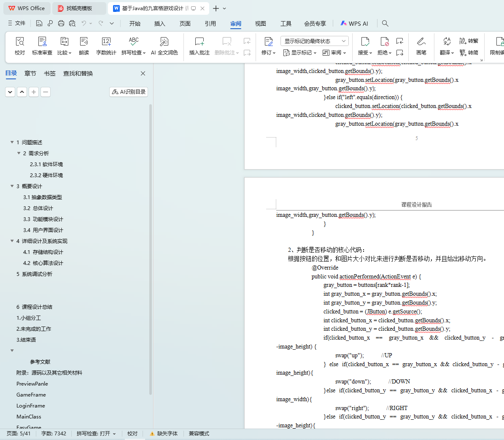The width and height of the screenshot is (504, 440).
Task: Open new tab with plus button
Action: click(x=216, y=8)
